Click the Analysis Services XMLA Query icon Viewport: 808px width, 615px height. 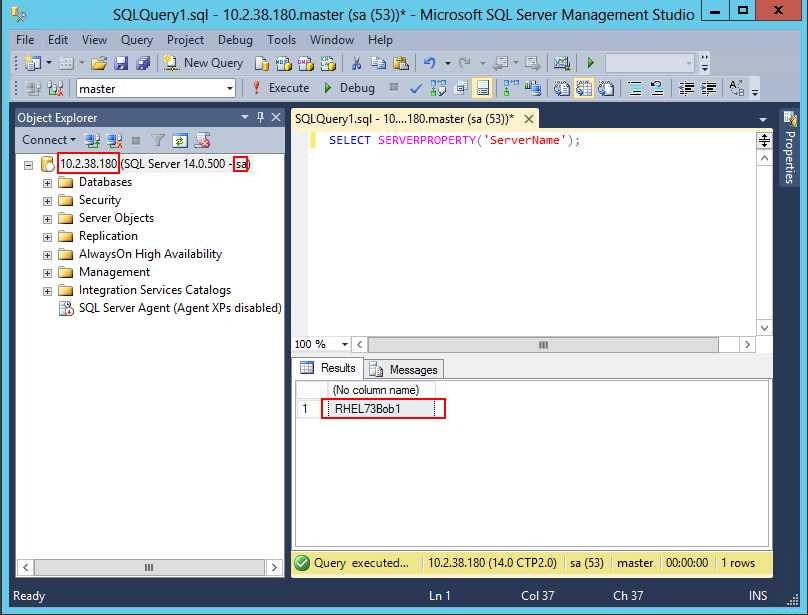[328, 63]
